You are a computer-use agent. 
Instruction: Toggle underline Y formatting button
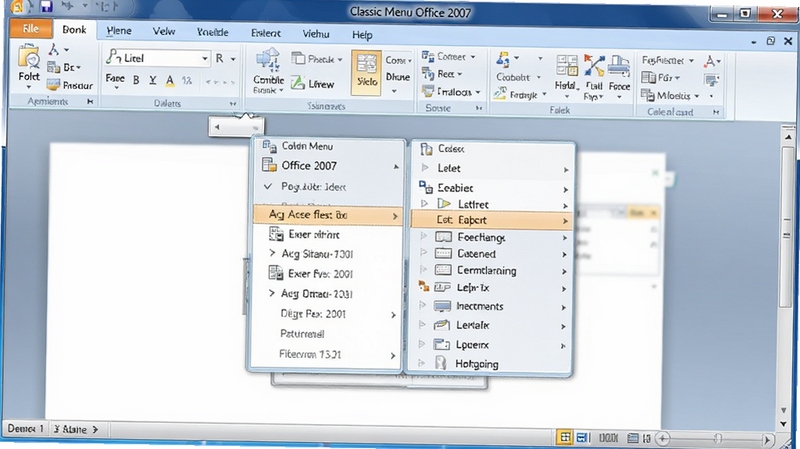click(x=153, y=80)
